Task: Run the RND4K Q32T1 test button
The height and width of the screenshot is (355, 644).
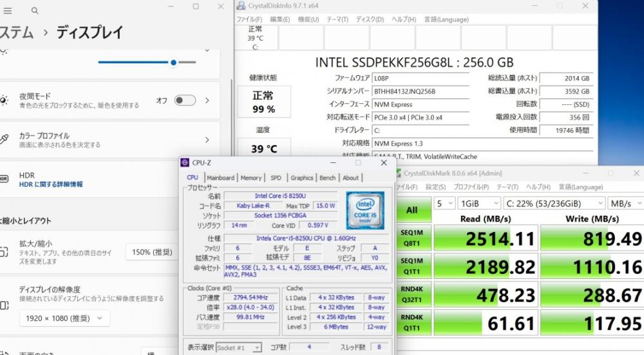Action: click(x=412, y=294)
